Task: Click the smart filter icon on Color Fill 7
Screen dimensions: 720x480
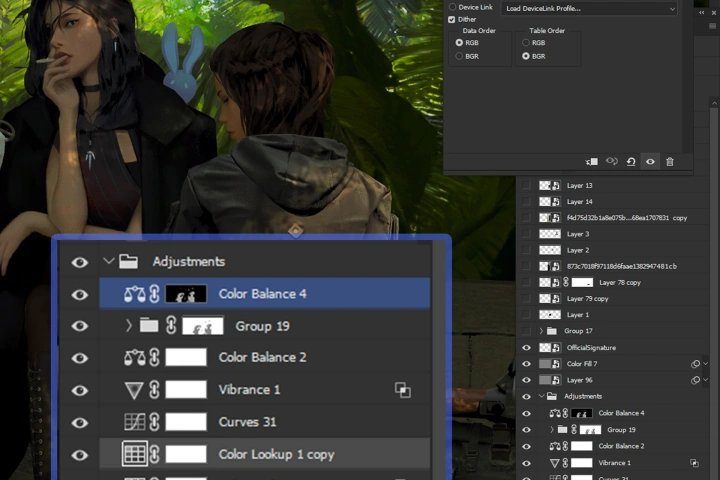Action: pos(696,364)
